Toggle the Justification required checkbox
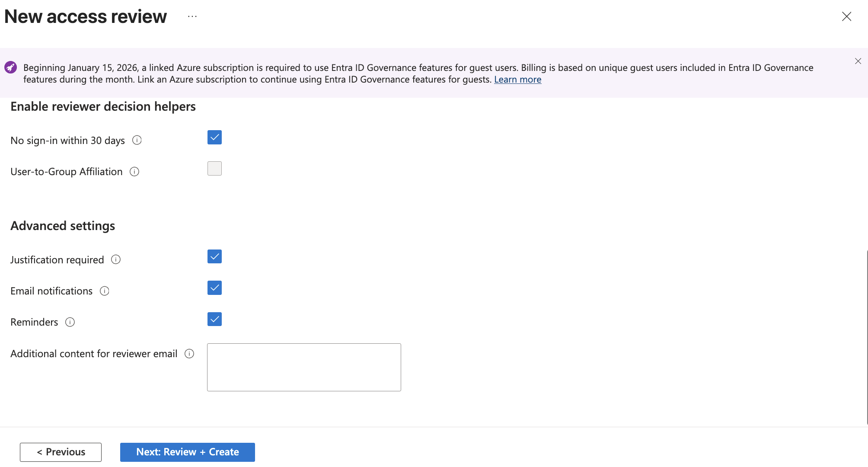The width and height of the screenshot is (868, 467). [x=214, y=257]
